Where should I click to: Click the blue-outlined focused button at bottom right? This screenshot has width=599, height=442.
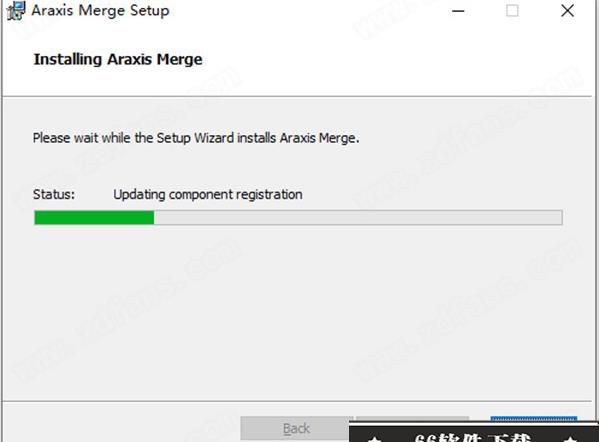534,419
